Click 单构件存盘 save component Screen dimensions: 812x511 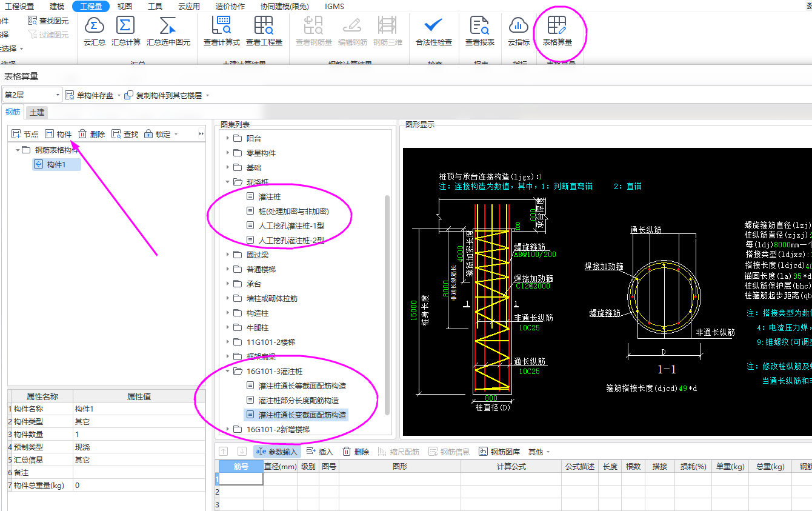(90, 95)
